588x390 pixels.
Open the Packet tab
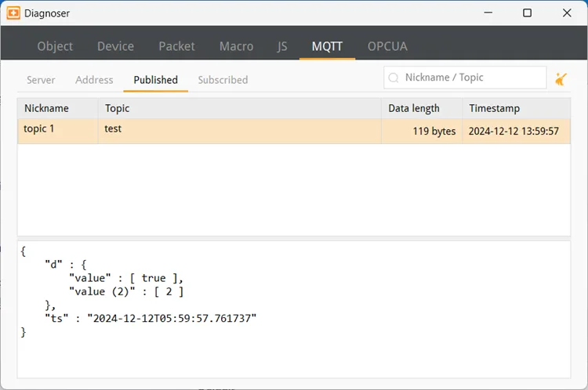click(x=176, y=46)
